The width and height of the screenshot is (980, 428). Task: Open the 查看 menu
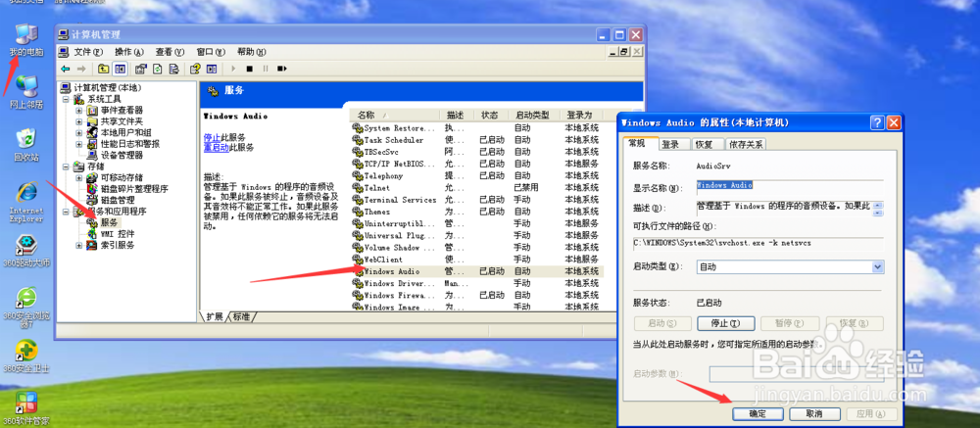click(170, 52)
